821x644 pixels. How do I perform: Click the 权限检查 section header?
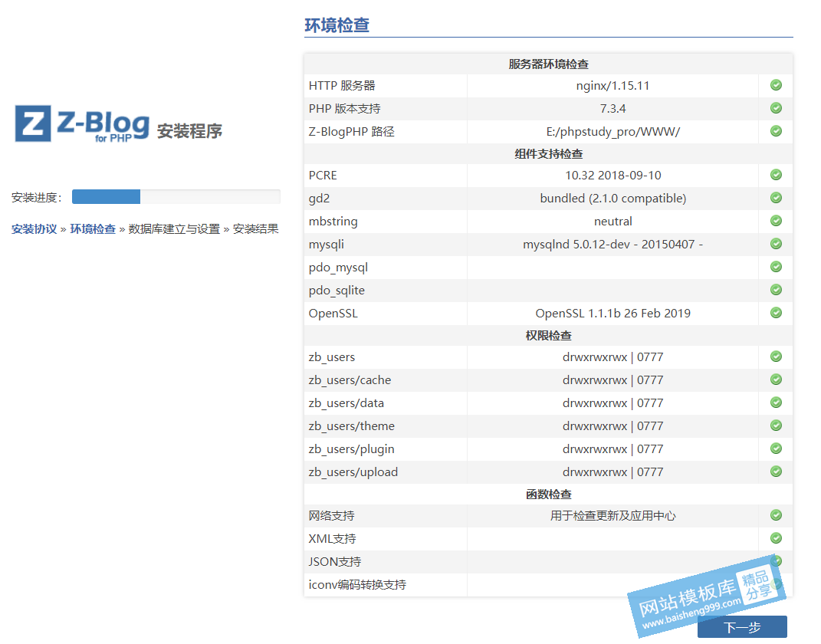[548, 336]
